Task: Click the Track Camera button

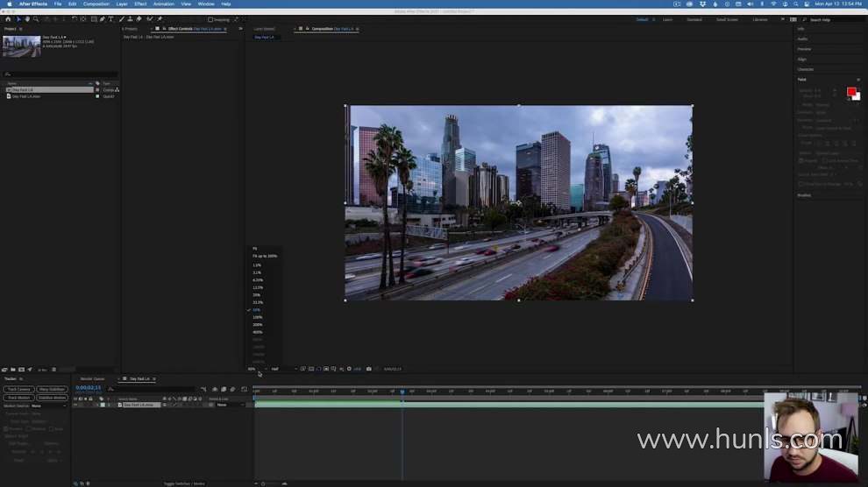Action: point(18,389)
